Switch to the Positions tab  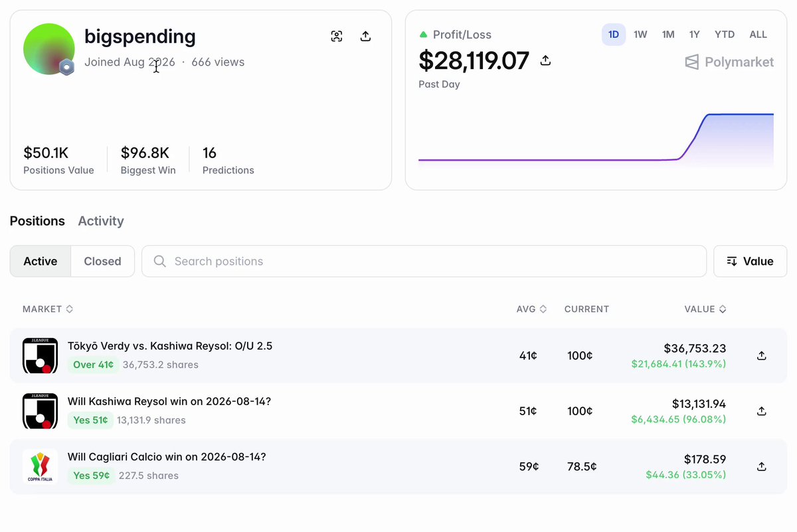coord(37,221)
